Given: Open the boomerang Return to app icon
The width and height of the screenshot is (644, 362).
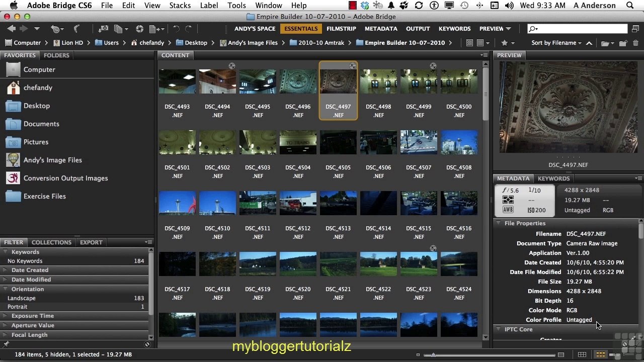Looking at the screenshot, I should point(76,29).
